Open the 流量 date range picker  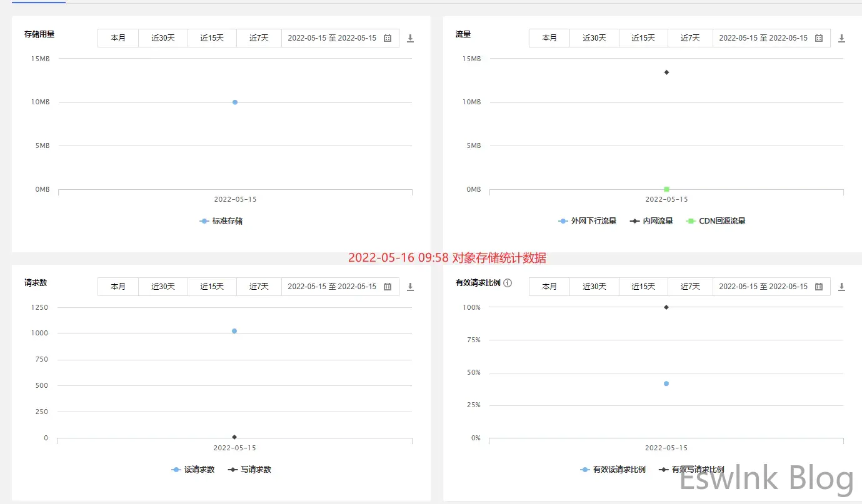click(x=763, y=38)
